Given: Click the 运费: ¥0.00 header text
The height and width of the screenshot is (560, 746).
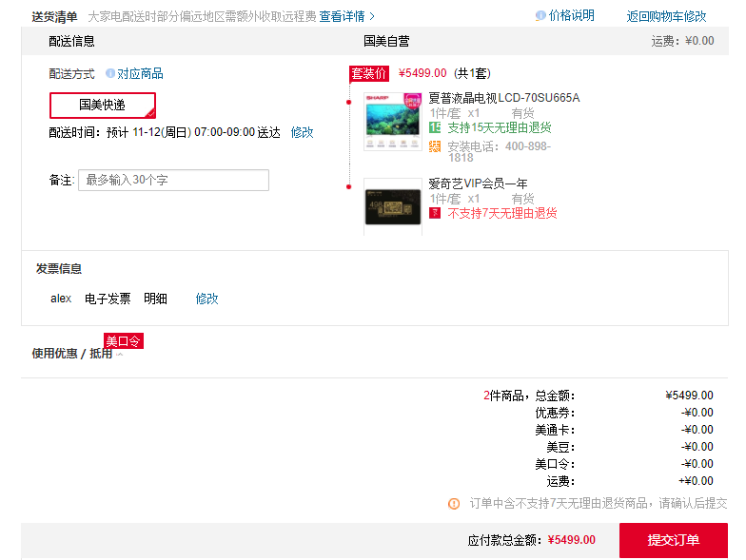Looking at the screenshot, I should (682, 41).
